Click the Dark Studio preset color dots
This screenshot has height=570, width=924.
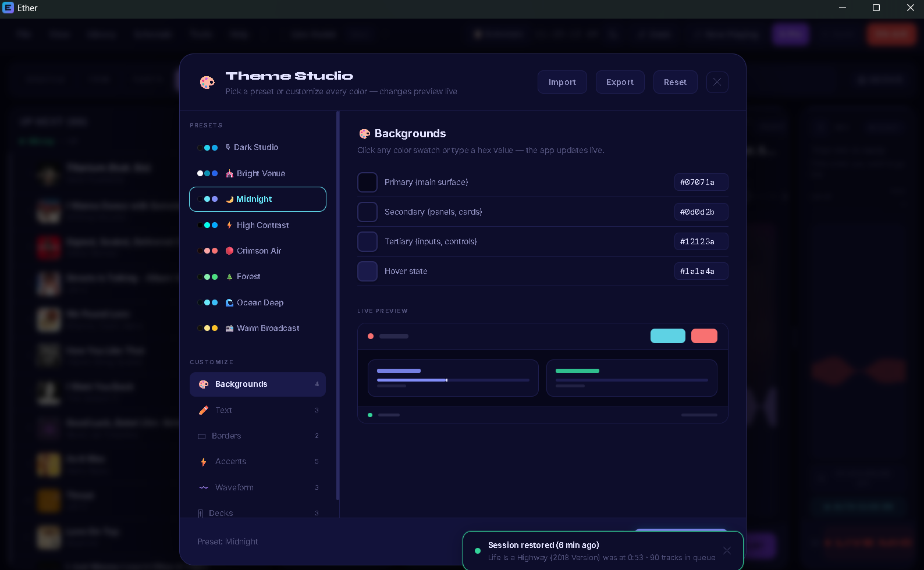tap(207, 148)
